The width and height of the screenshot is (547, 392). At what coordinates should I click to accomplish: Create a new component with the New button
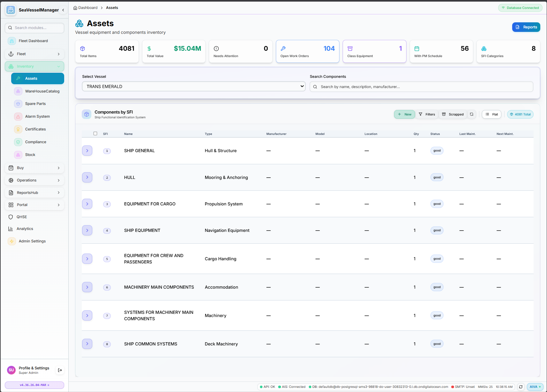click(x=404, y=114)
